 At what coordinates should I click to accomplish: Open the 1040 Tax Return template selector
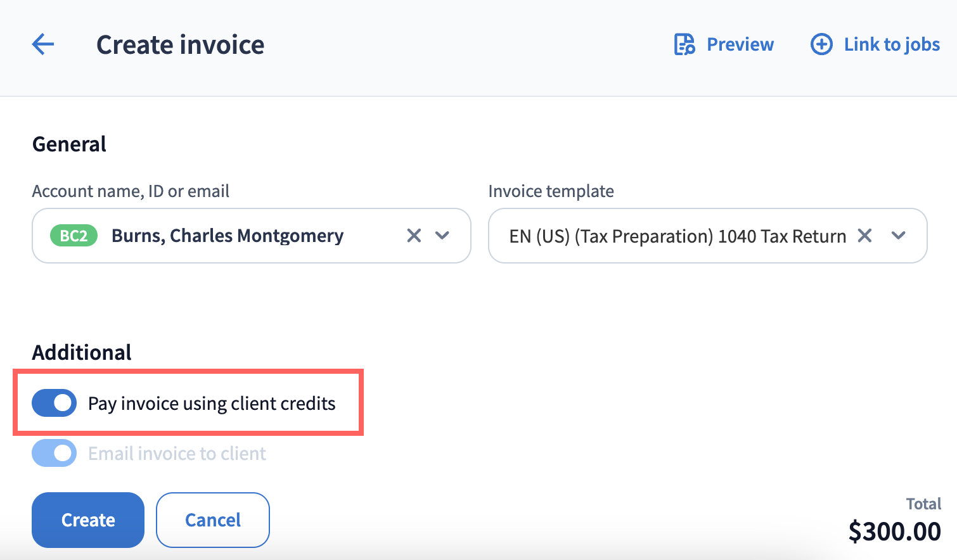677,236
